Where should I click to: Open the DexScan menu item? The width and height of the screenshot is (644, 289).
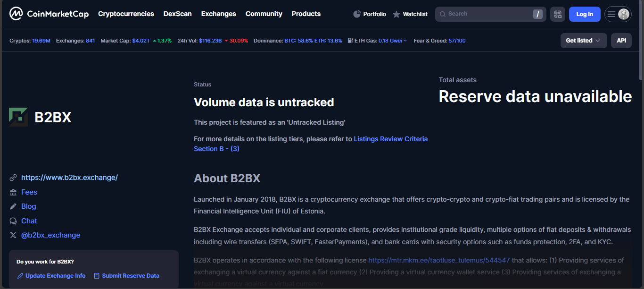point(177,14)
